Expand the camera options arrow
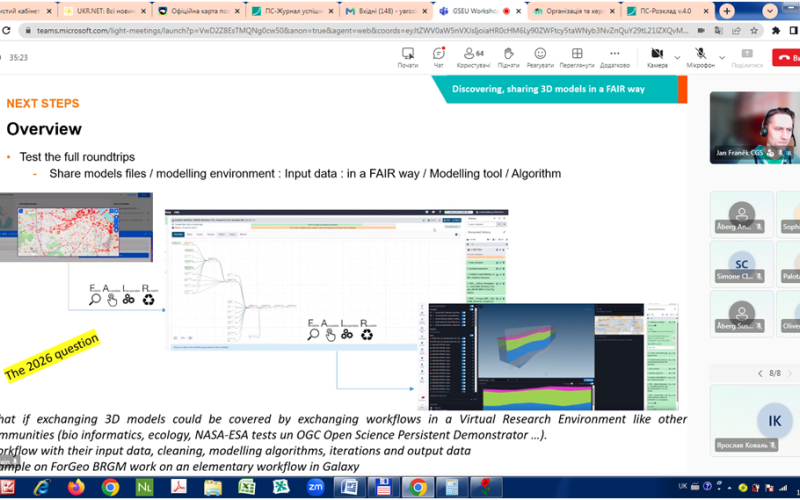The image size is (800, 500). 677,58
